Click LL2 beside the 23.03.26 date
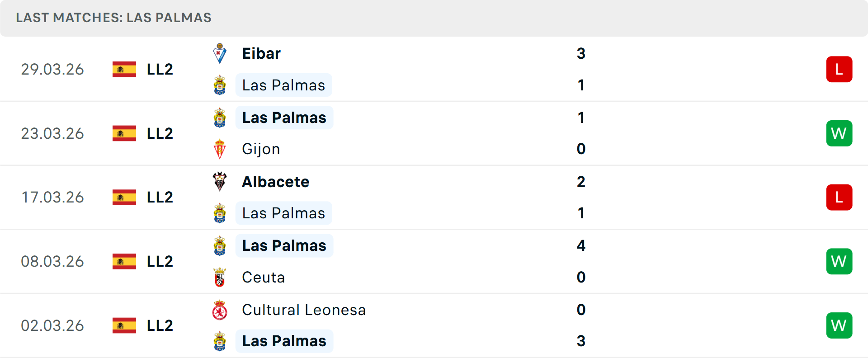The height and width of the screenshot is (358, 868). point(159,133)
